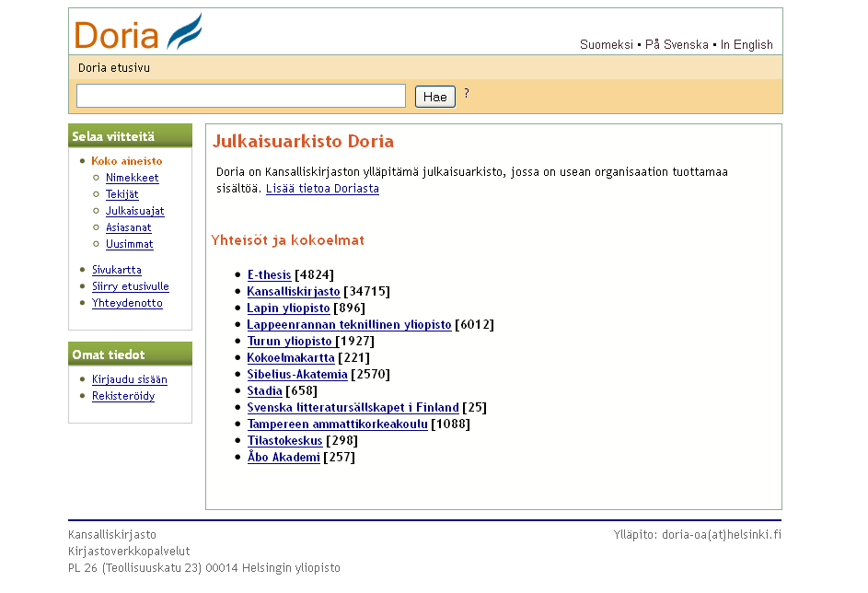This screenshot has height=593, width=868.
Task: Follow the Siirry etusivulle link
Action: coord(131,286)
